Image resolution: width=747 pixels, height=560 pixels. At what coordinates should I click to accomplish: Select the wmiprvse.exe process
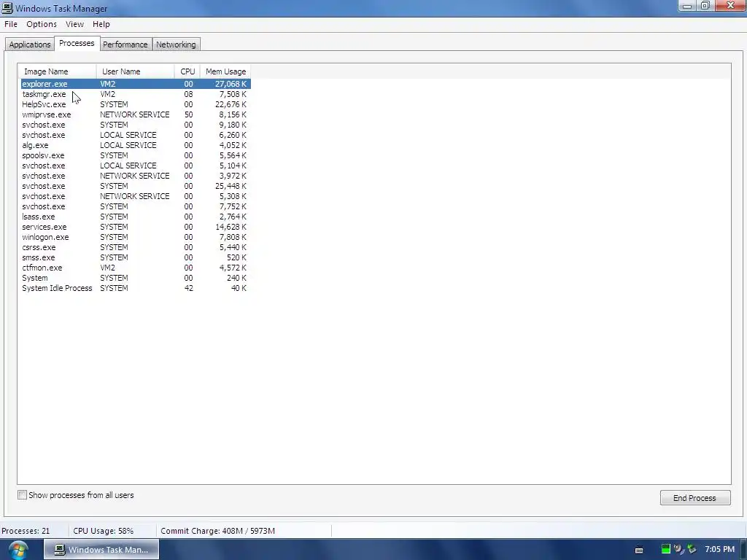coord(136,114)
